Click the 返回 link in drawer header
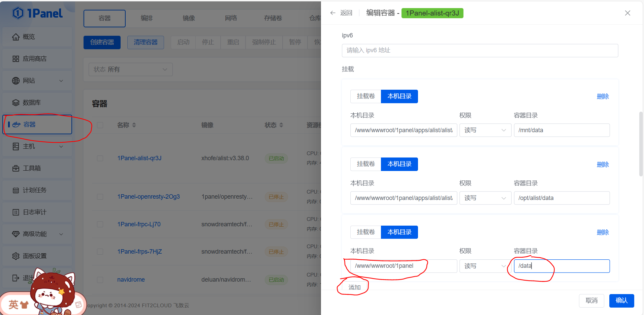This screenshot has width=644, height=315. [x=346, y=13]
